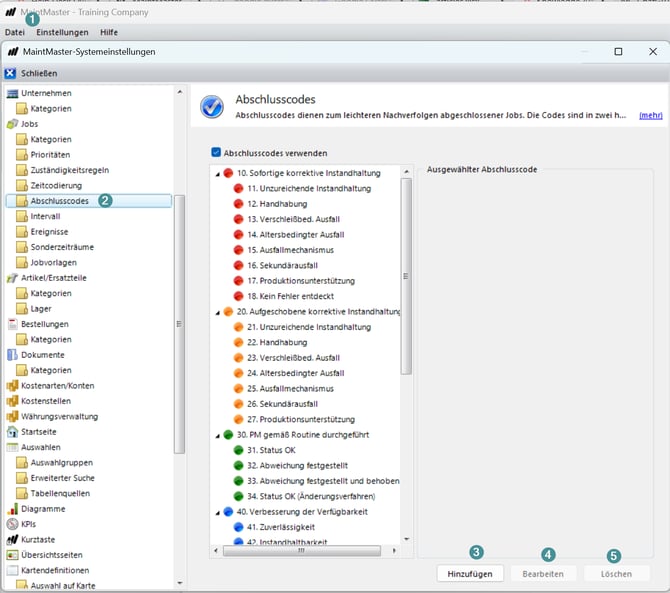Select code 17. Produktionsunterstützung
This screenshot has height=593, width=670.
click(x=301, y=281)
